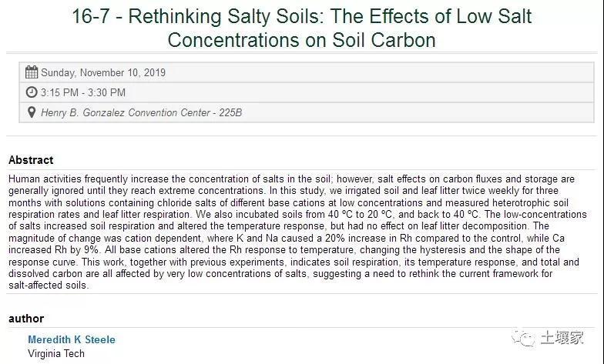Click the location pin icon
604x364 pixels.
click(x=32, y=112)
